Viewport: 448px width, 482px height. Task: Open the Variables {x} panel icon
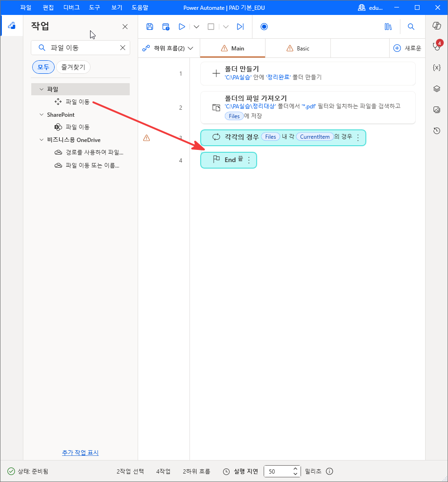click(x=437, y=68)
